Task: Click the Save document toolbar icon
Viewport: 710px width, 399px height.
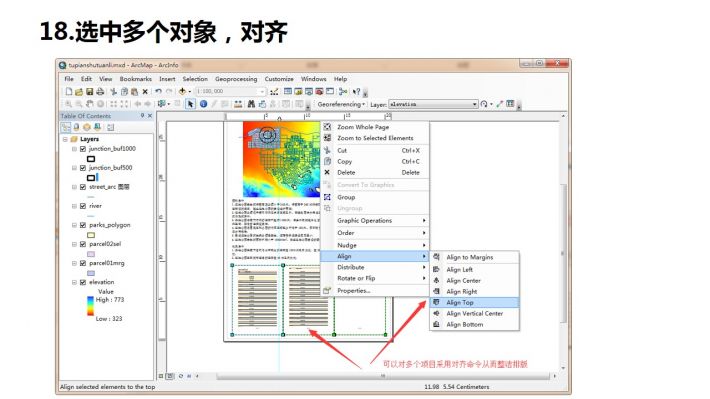Action: 90,91
